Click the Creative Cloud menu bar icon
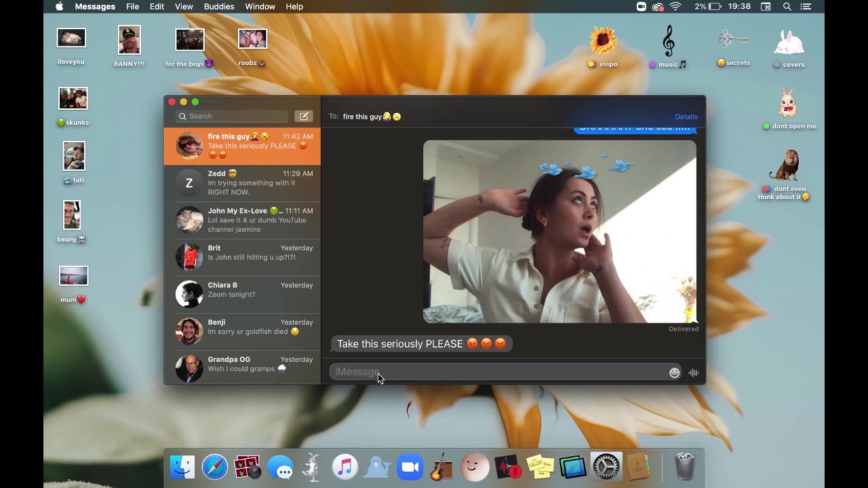 click(657, 7)
